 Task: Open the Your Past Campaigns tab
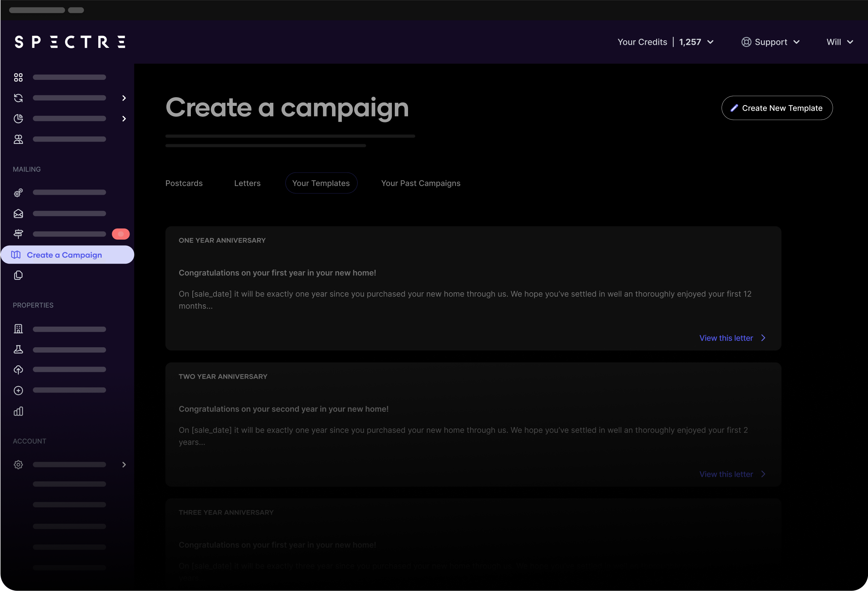click(420, 183)
